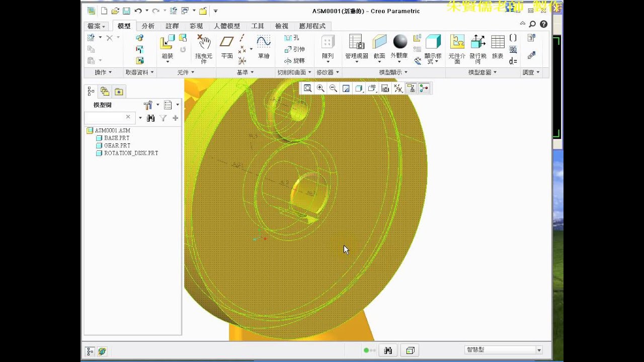The width and height of the screenshot is (644, 362).
Task: Toggle the datum display filters button
Action: tap(398, 88)
